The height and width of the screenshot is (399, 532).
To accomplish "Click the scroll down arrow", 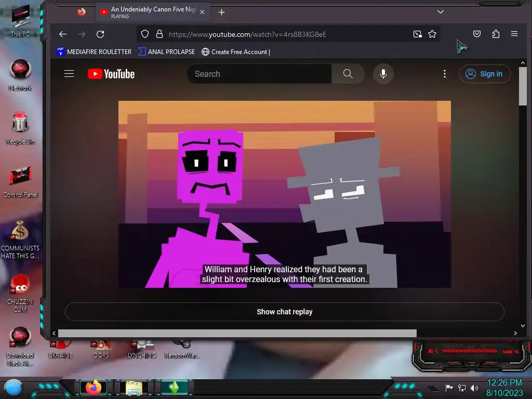I will tap(523, 326).
